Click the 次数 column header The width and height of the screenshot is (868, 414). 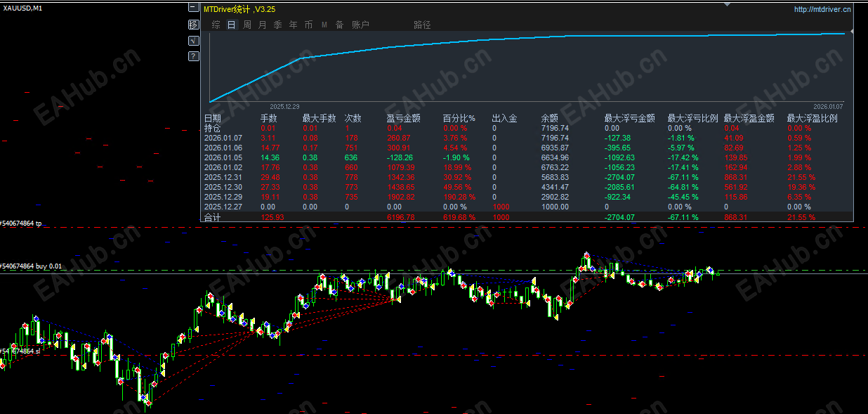coord(353,119)
